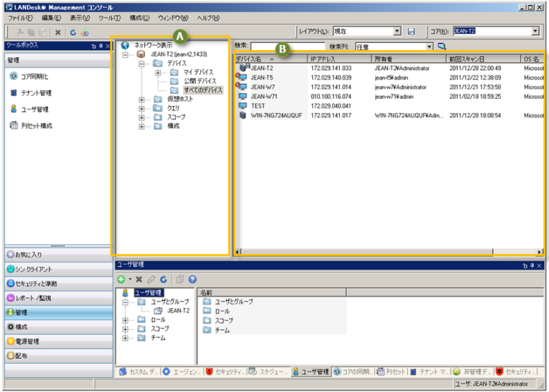Click the copy icon in main toolbar

tap(31, 32)
